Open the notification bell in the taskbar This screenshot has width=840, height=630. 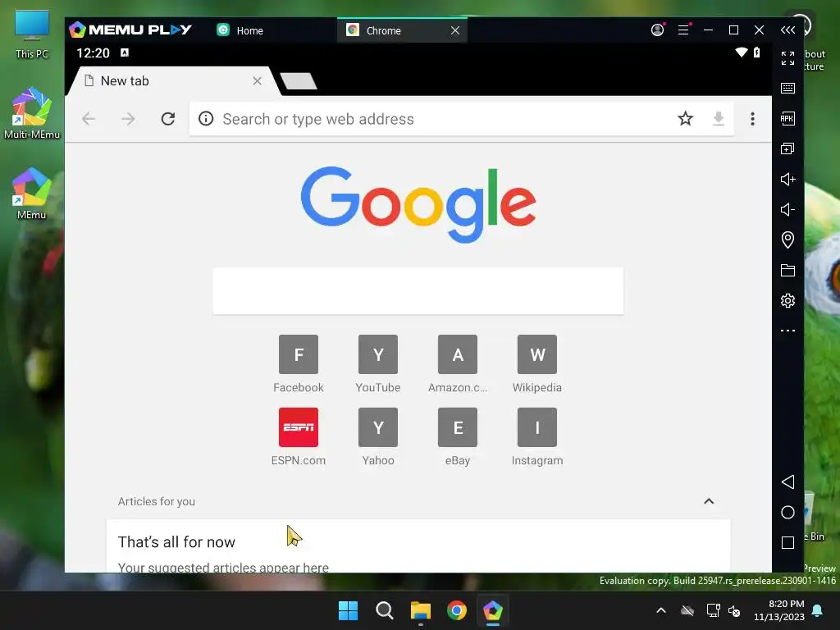point(817,610)
